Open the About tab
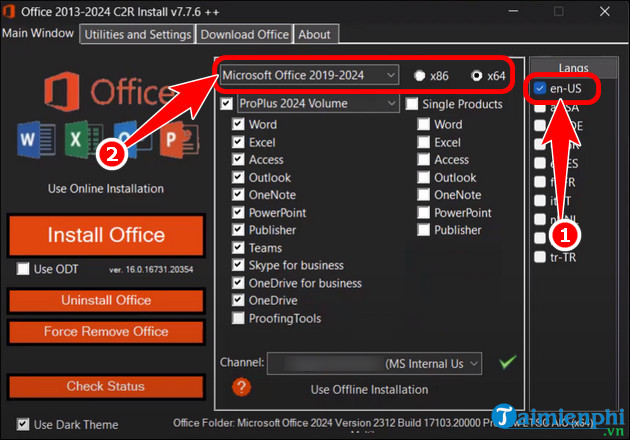 coord(314,35)
